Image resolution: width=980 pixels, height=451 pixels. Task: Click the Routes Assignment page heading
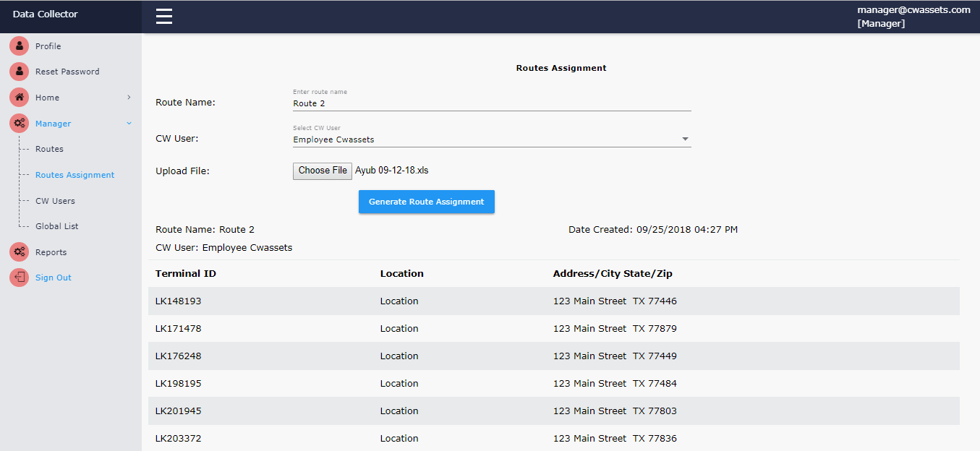tap(561, 68)
